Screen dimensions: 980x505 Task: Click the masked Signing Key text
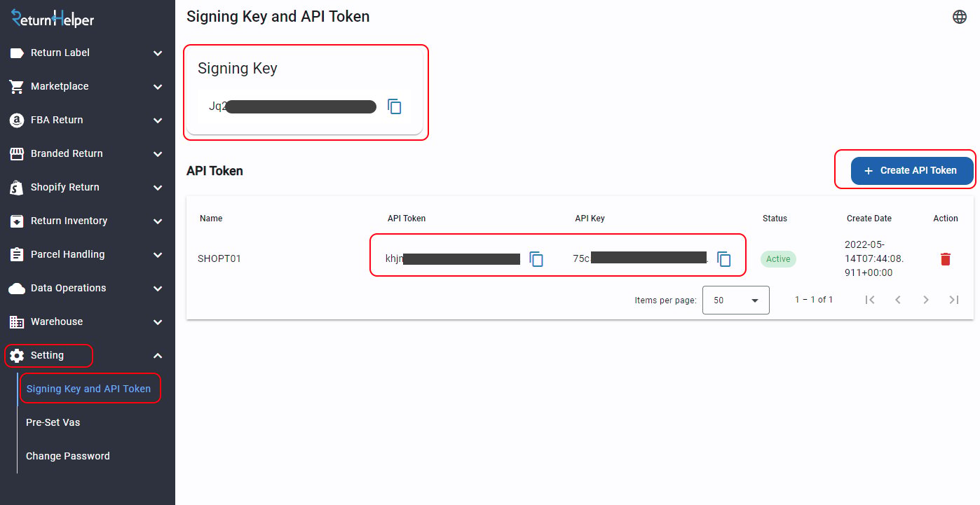293,106
